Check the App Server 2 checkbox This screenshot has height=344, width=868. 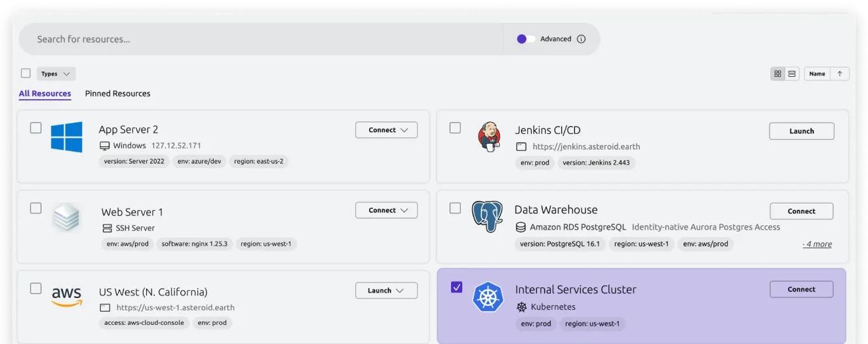(36, 128)
